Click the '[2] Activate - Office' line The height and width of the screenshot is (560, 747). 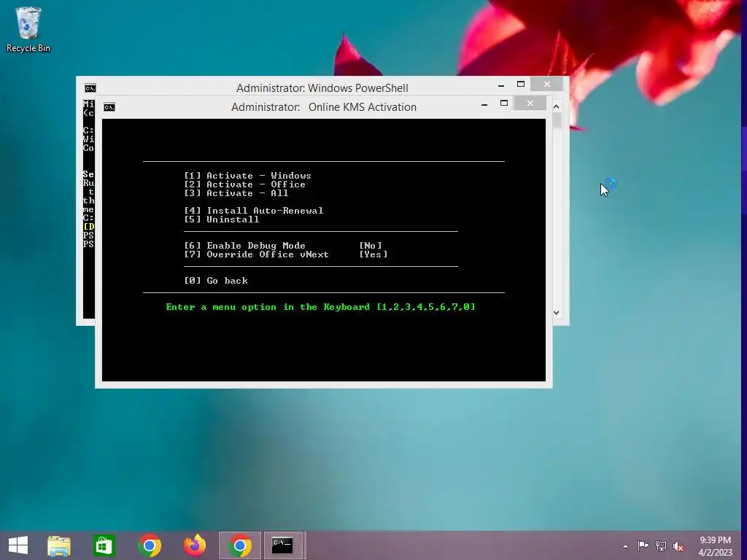(x=245, y=184)
